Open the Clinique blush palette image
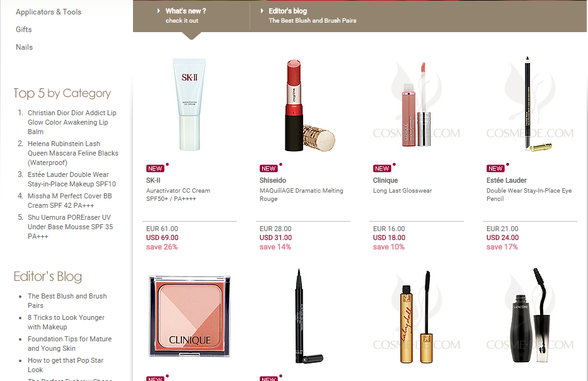This screenshot has width=588, height=381. [189, 317]
